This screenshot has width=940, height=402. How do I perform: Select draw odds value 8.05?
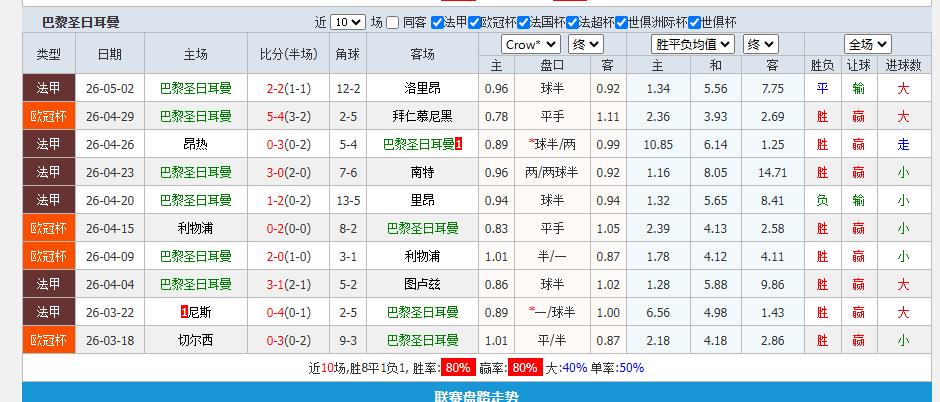pos(715,173)
